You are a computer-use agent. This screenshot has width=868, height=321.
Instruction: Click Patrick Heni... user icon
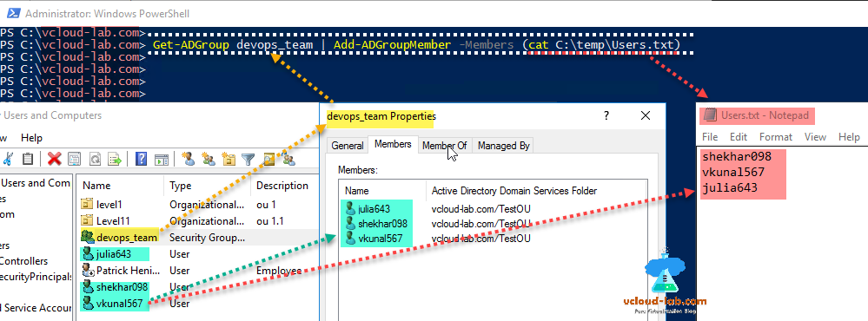coord(88,270)
